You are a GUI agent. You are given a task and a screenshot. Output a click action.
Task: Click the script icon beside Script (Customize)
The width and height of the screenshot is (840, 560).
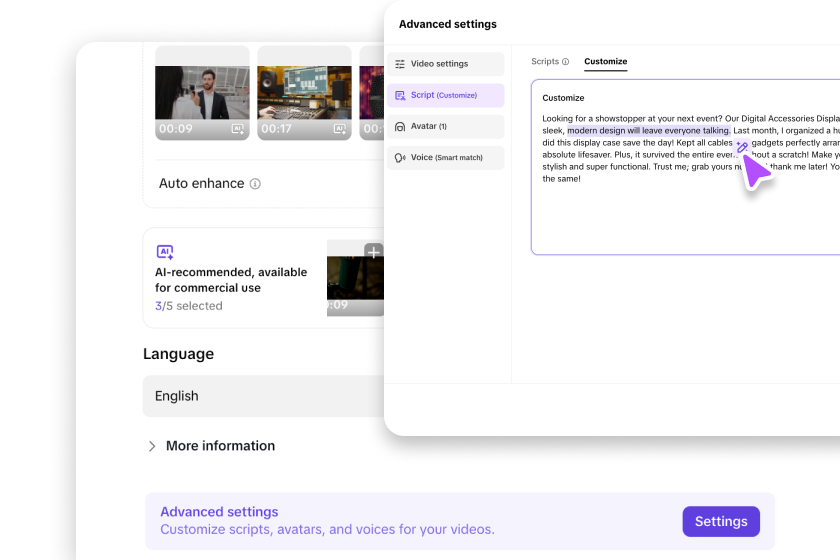pos(400,95)
